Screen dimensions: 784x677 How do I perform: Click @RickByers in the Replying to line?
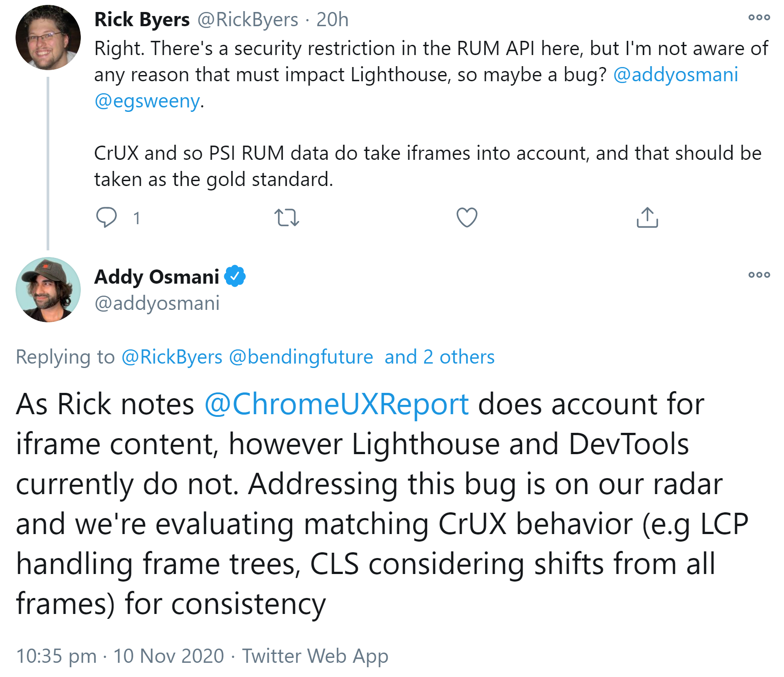[172, 357]
